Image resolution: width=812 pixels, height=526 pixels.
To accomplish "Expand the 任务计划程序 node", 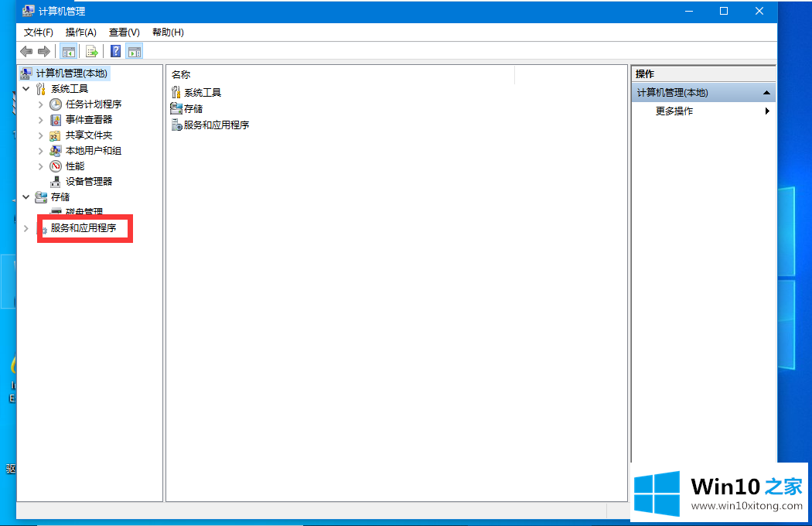I will coord(41,104).
